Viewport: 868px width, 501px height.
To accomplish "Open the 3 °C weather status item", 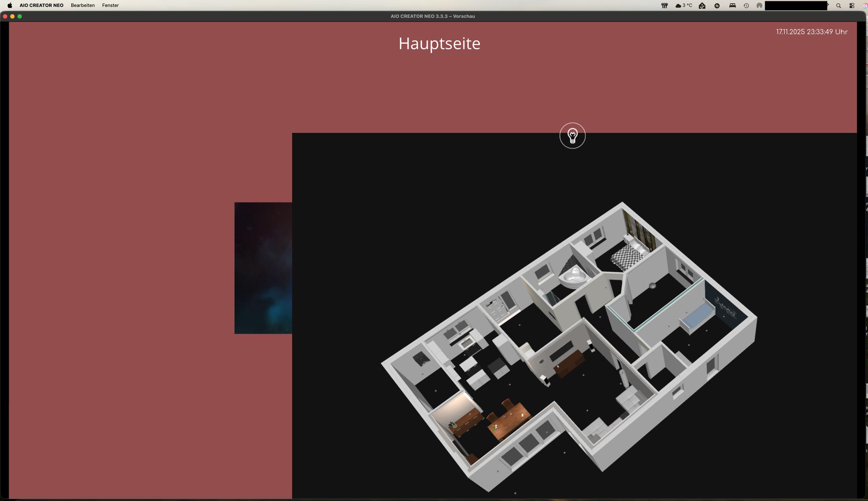I will pyautogui.click(x=684, y=5).
